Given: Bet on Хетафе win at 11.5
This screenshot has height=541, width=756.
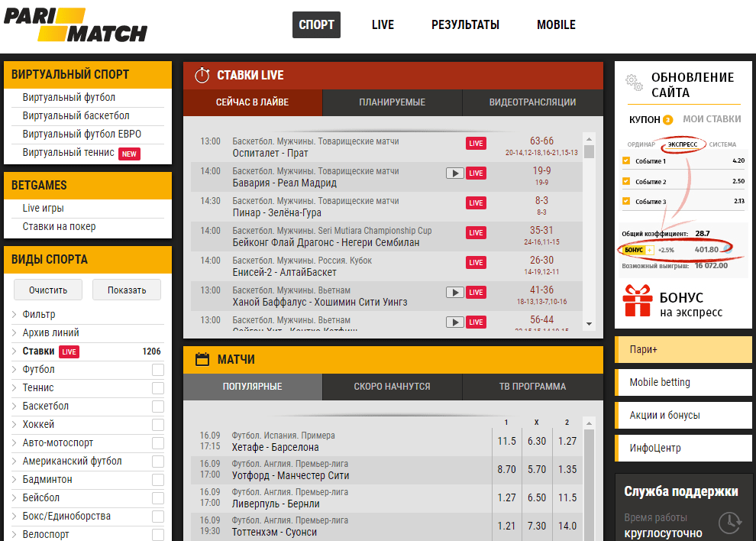Looking at the screenshot, I should coord(507,441).
